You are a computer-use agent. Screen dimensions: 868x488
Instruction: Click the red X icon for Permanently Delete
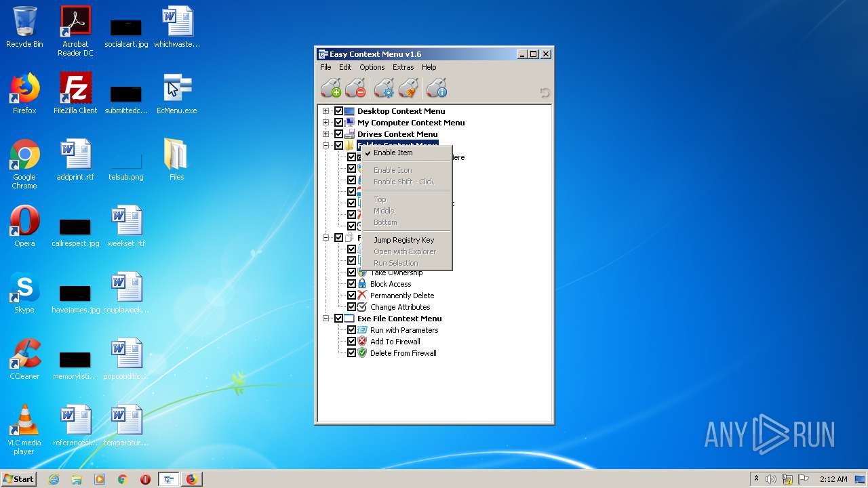[362, 296]
